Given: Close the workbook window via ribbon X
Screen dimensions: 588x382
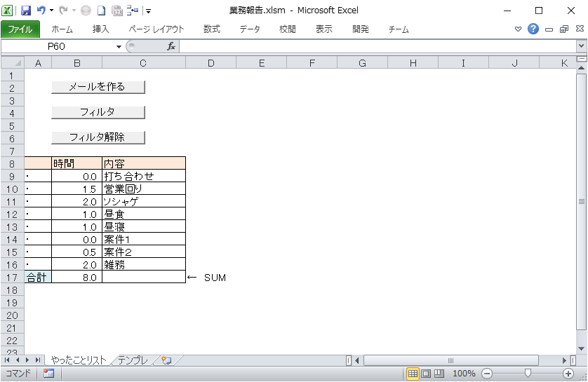Looking at the screenshot, I should (580, 29).
